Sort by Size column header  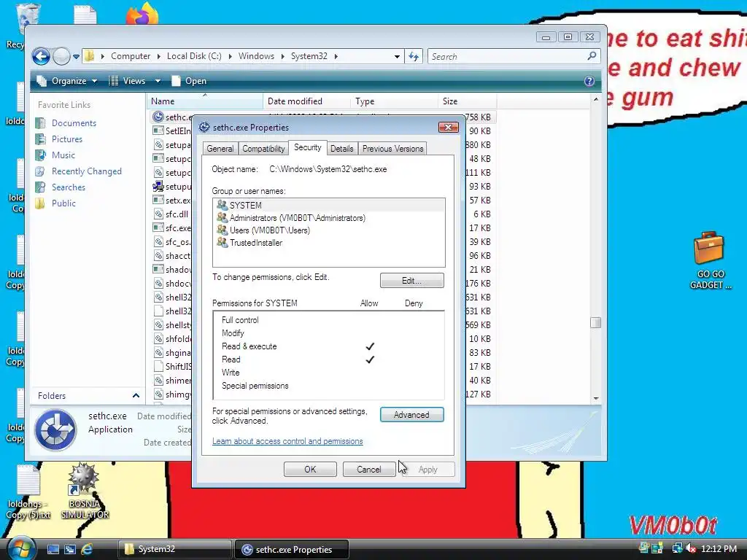pos(468,101)
